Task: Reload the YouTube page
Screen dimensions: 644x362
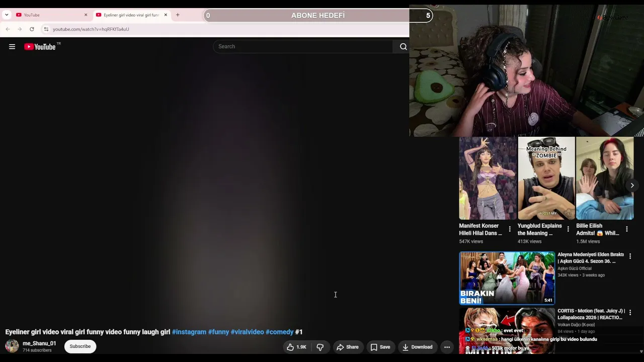Action: coord(32,29)
